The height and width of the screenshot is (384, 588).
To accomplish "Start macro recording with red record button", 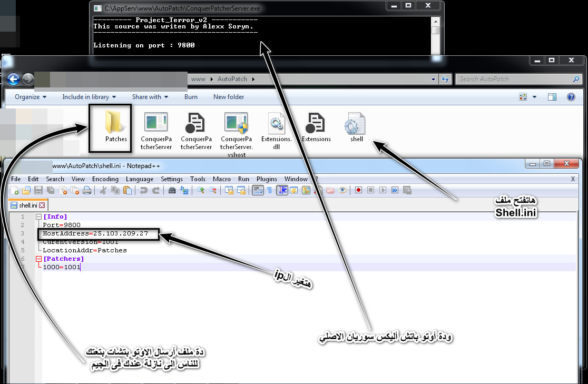I will point(358,191).
